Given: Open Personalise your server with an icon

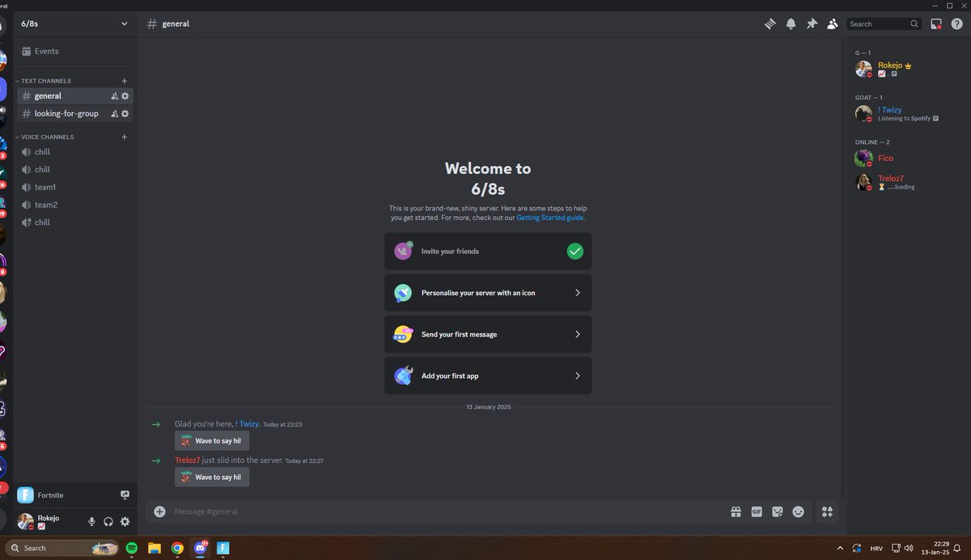Looking at the screenshot, I should (x=488, y=293).
